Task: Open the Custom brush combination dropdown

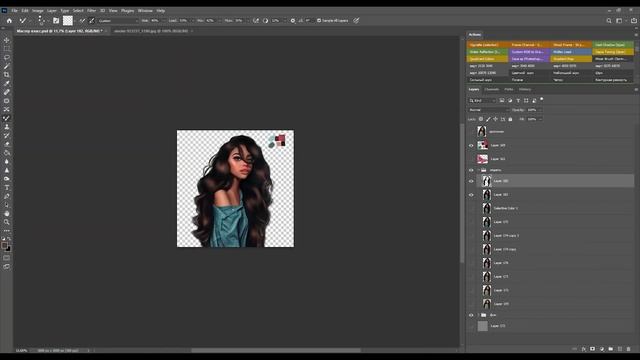Action: (118, 20)
